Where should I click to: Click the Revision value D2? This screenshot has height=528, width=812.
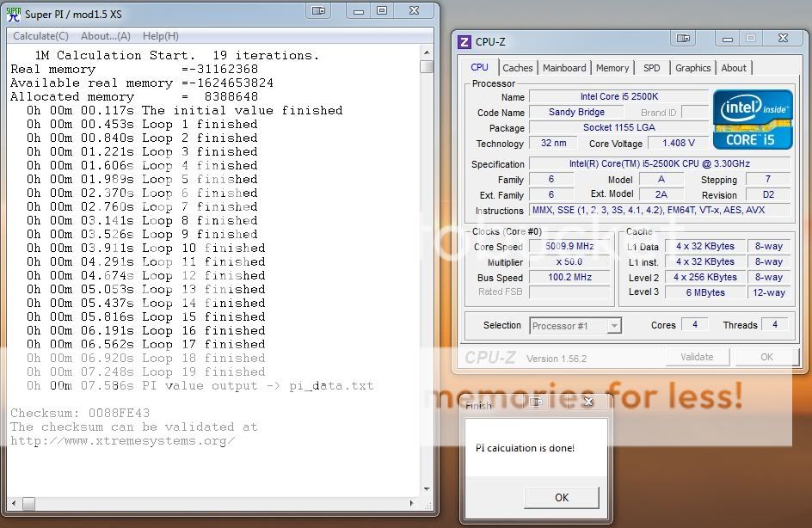coord(768,194)
